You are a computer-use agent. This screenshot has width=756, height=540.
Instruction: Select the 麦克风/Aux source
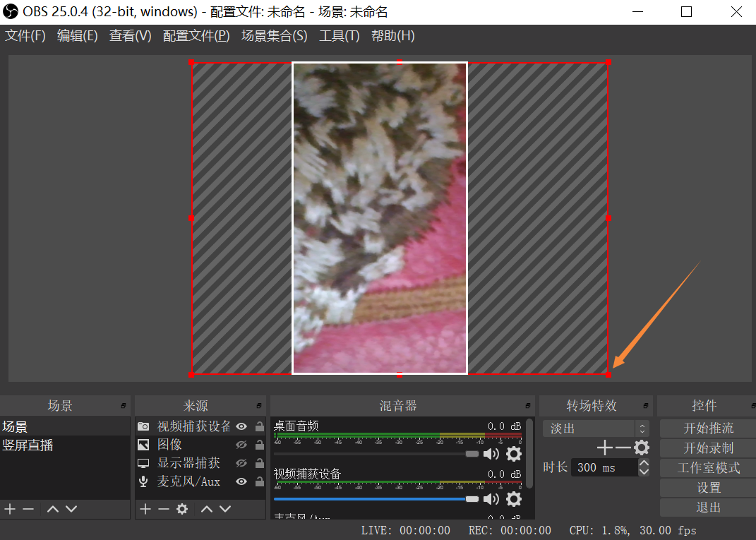click(x=188, y=481)
